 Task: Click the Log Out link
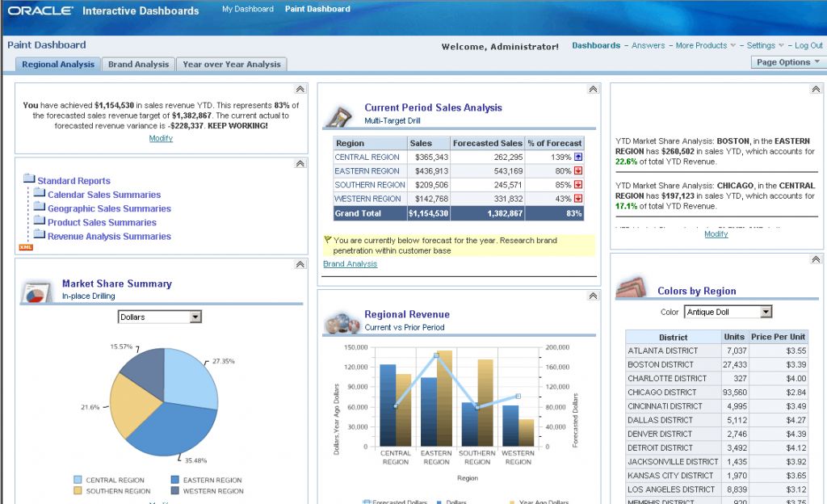[x=808, y=46]
